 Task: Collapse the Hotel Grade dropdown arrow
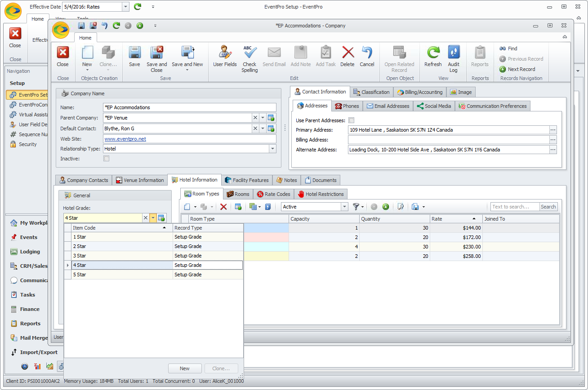[153, 218]
